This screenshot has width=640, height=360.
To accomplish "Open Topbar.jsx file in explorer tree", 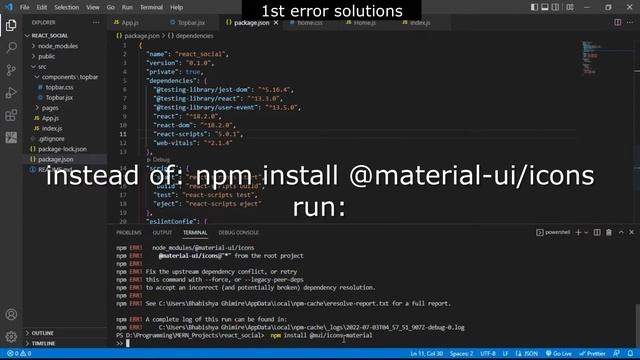I will click(x=59, y=98).
